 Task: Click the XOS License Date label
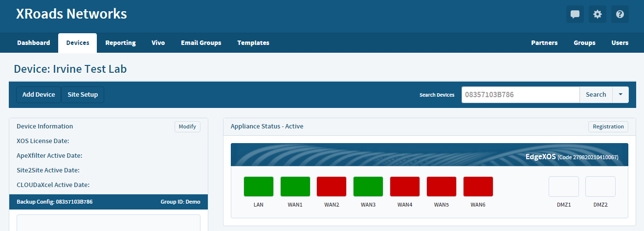point(43,141)
